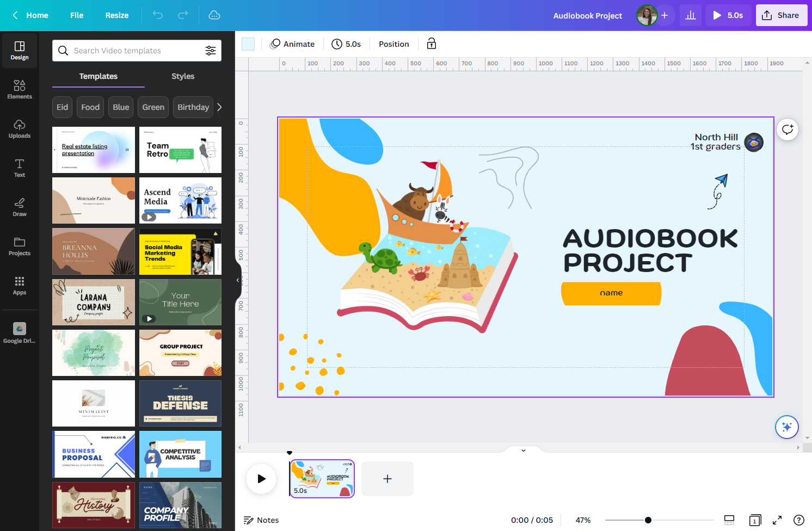This screenshot has width=812, height=531.
Task: Go back to Home
Action: pos(30,15)
